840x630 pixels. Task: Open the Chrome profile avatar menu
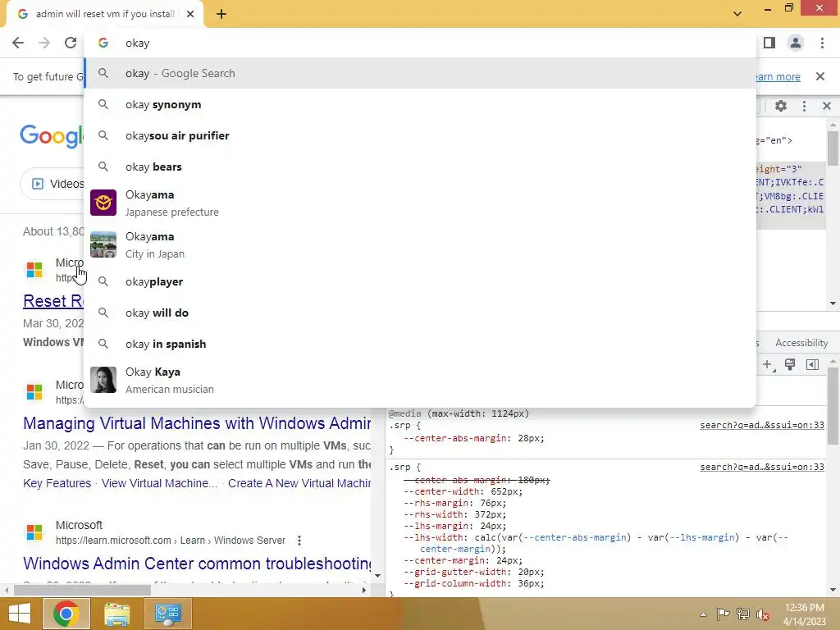tap(796, 43)
